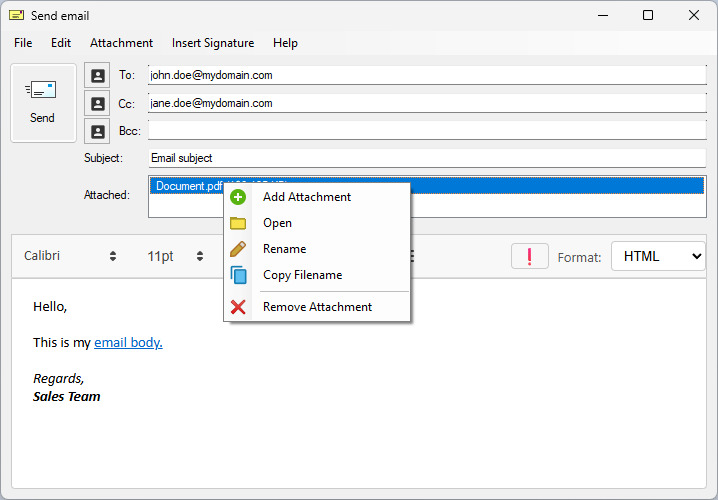Click the Subject text field
The image size is (718, 500).
point(427,158)
